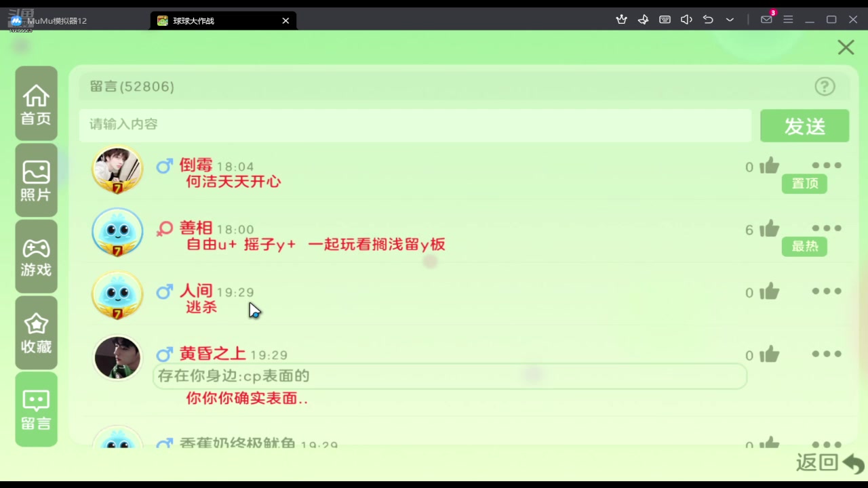Click the username 黄昏之上

(x=213, y=354)
